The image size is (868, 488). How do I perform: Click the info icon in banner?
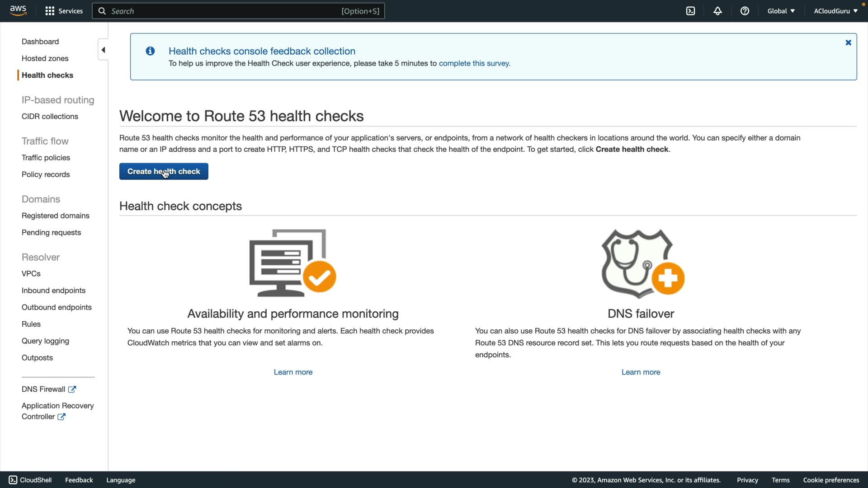click(x=150, y=51)
